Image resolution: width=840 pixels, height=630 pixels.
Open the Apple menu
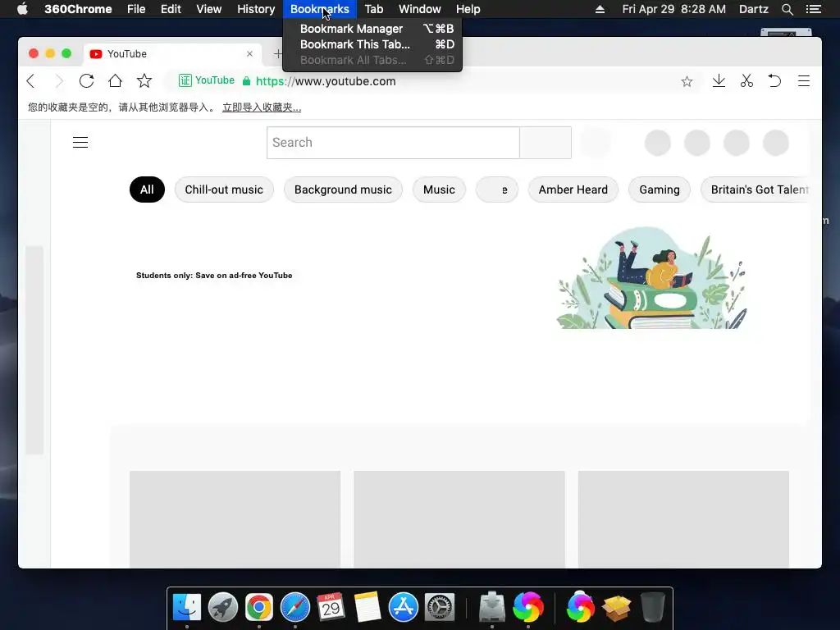pos(22,9)
